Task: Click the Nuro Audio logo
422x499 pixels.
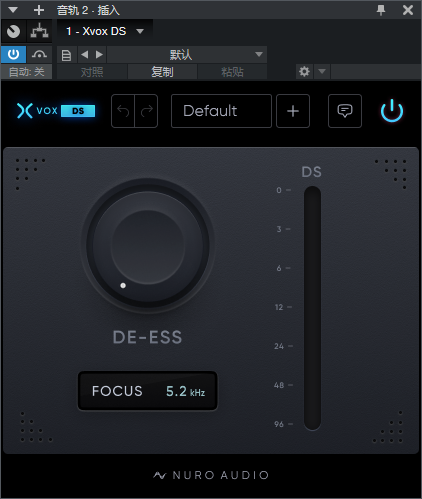Action: click(211, 475)
